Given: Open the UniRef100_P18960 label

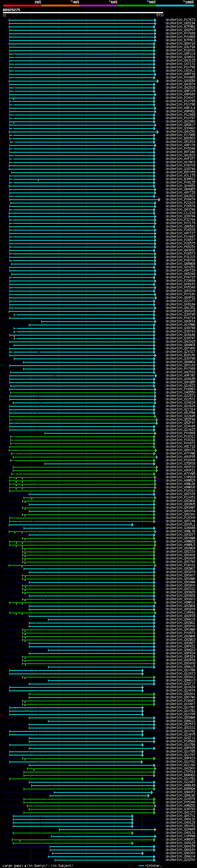Looking at the screenshot, I should 180,389.
